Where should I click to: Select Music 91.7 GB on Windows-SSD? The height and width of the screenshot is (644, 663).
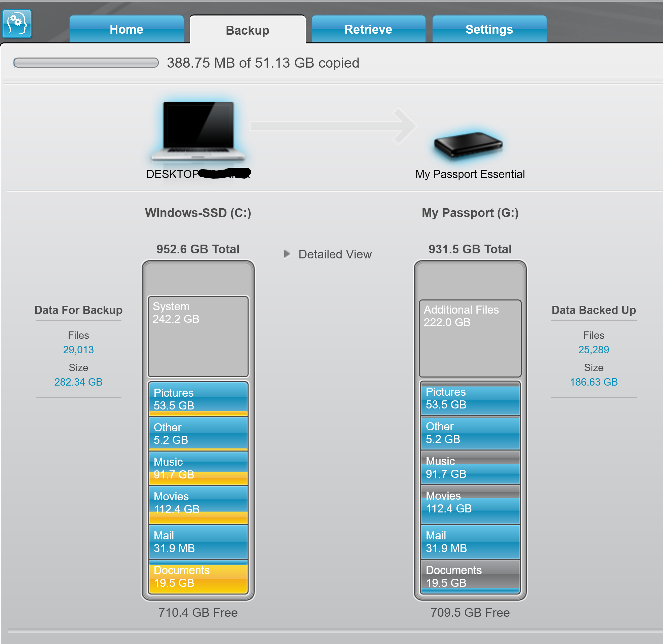(198, 468)
